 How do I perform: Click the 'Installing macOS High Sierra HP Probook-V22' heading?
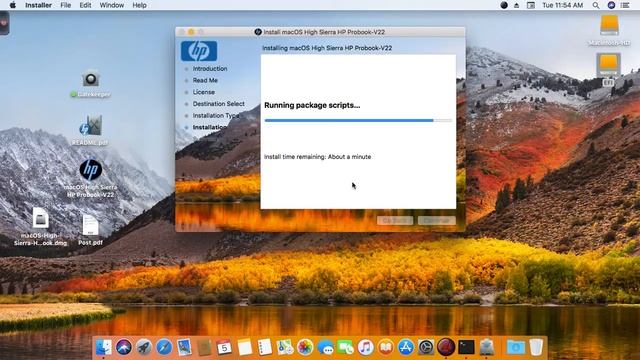(327, 48)
